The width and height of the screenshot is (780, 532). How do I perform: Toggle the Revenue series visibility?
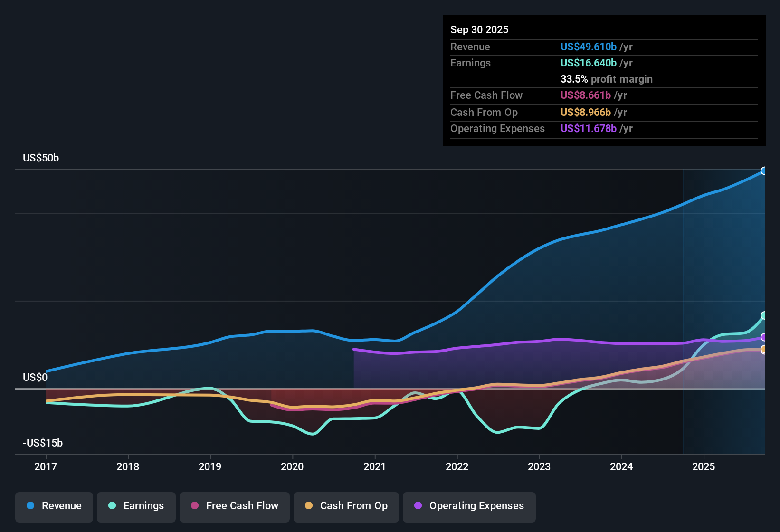tap(54, 506)
